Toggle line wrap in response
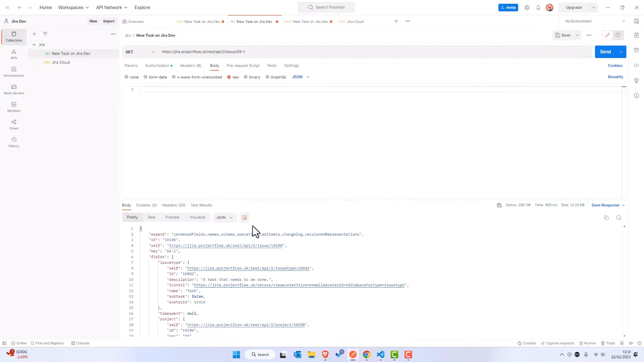 245,218
